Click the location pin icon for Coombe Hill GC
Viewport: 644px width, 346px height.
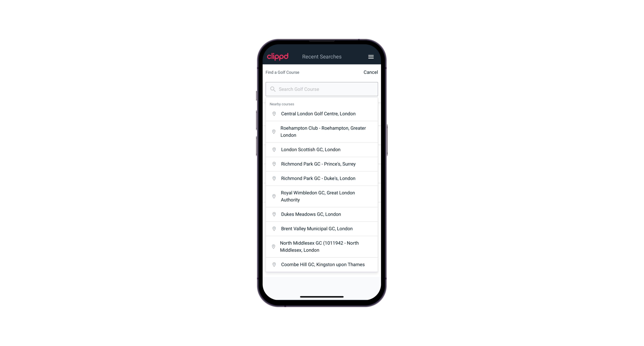[x=273, y=265]
